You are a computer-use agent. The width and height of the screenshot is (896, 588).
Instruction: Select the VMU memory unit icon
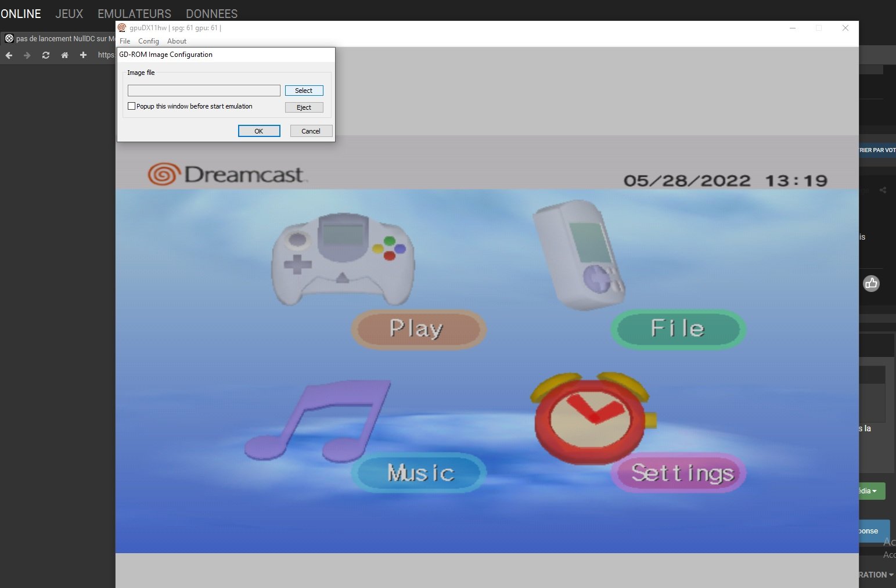578,254
